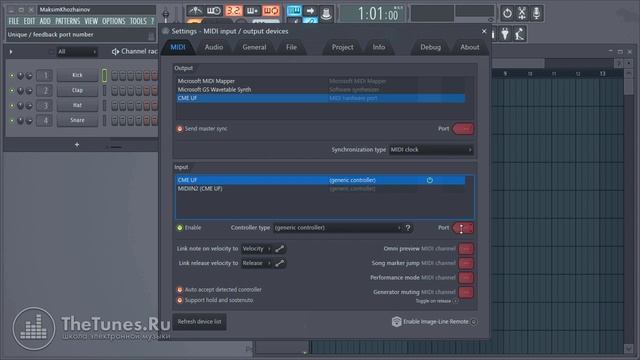Click the microphone toolbar icon
Viewport: 640px width, 360px height.
[x=536, y=13]
